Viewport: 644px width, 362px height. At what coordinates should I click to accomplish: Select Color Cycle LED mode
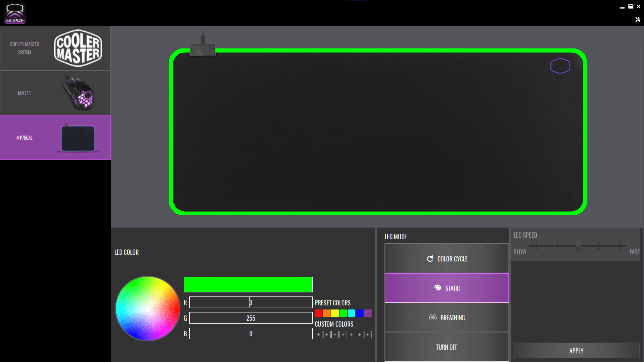pos(447,258)
